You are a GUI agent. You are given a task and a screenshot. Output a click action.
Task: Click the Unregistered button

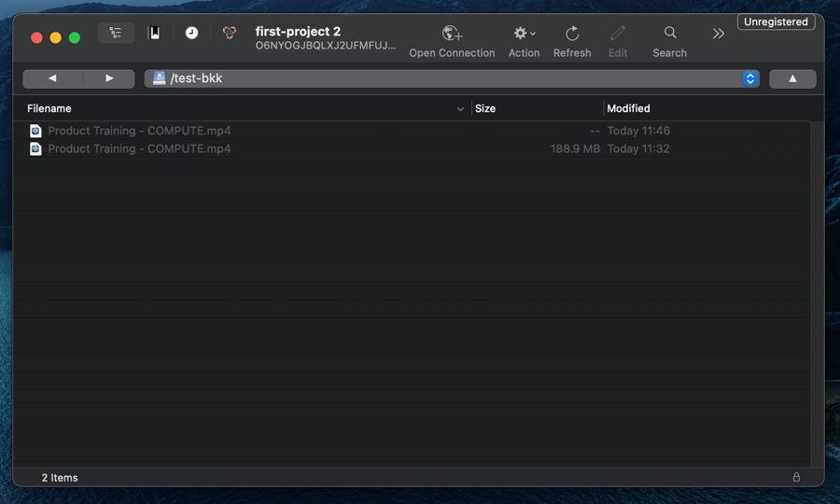[776, 21]
